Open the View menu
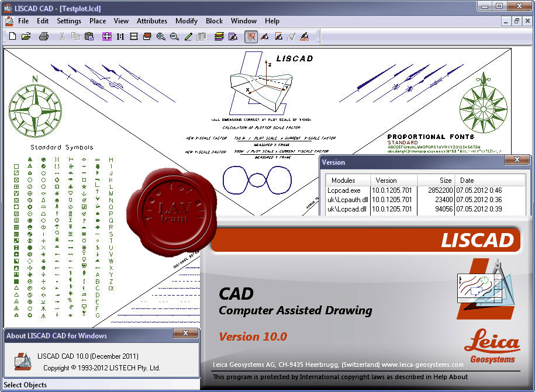Viewport: 535px width, 392px height. click(121, 21)
